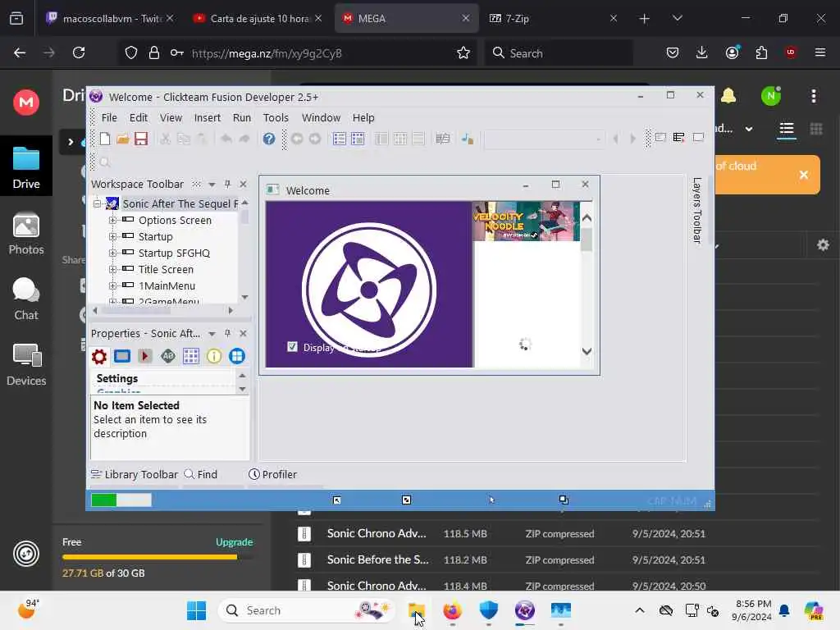Show Firefox list all tabs chevron
This screenshot has height=630, width=840.
tap(677, 18)
